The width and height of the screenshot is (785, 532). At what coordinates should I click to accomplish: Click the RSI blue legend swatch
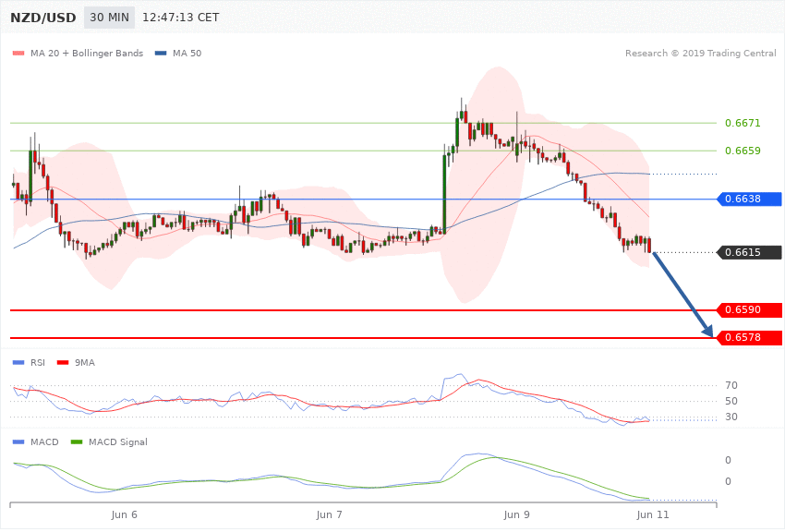[x=18, y=362]
